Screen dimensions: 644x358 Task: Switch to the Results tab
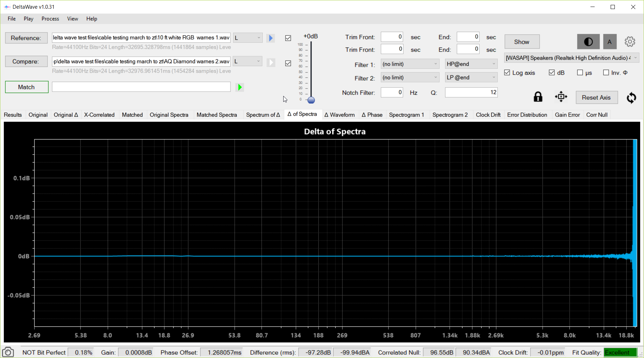point(13,115)
